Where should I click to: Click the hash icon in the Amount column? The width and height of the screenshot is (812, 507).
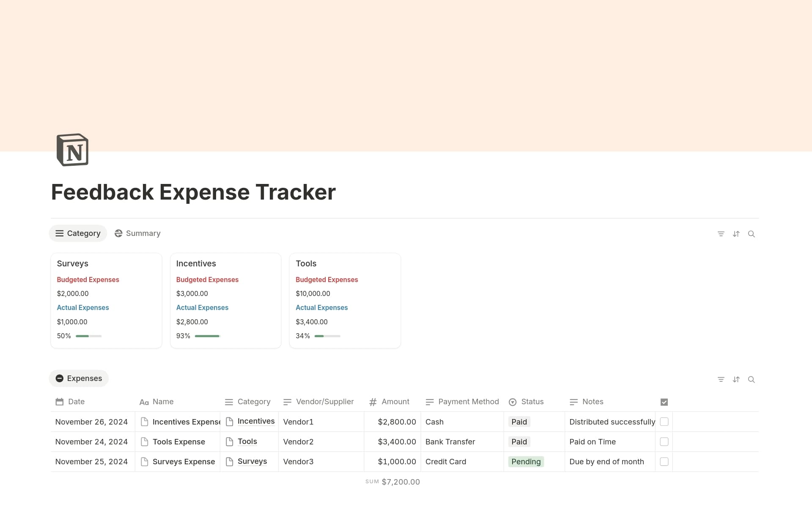point(372,402)
